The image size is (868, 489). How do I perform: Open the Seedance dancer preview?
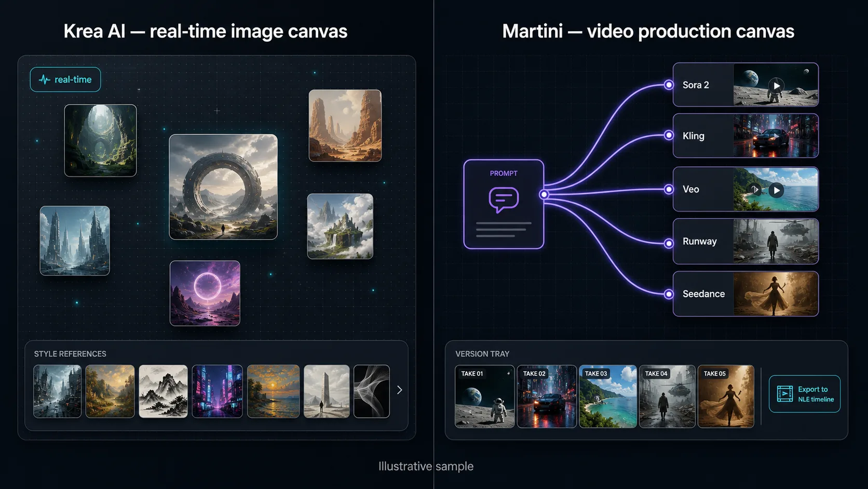click(x=776, y=294)
